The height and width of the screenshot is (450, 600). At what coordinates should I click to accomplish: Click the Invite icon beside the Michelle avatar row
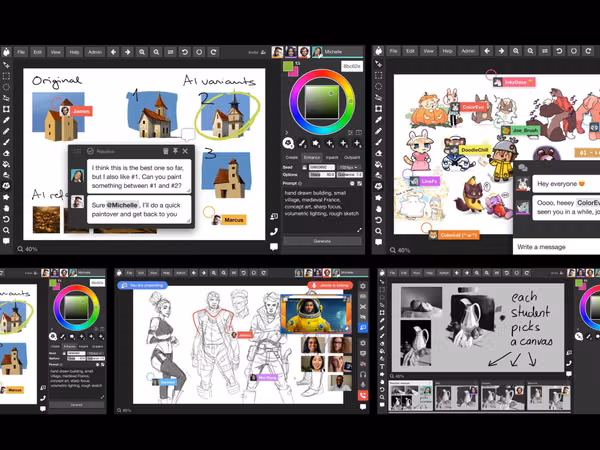coord(262,52)
